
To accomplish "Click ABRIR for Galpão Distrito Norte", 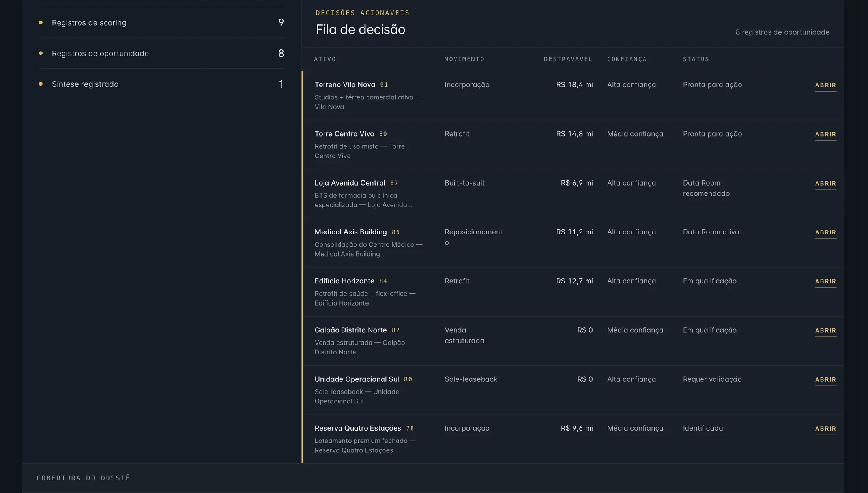I will click(x=825, y=330).
